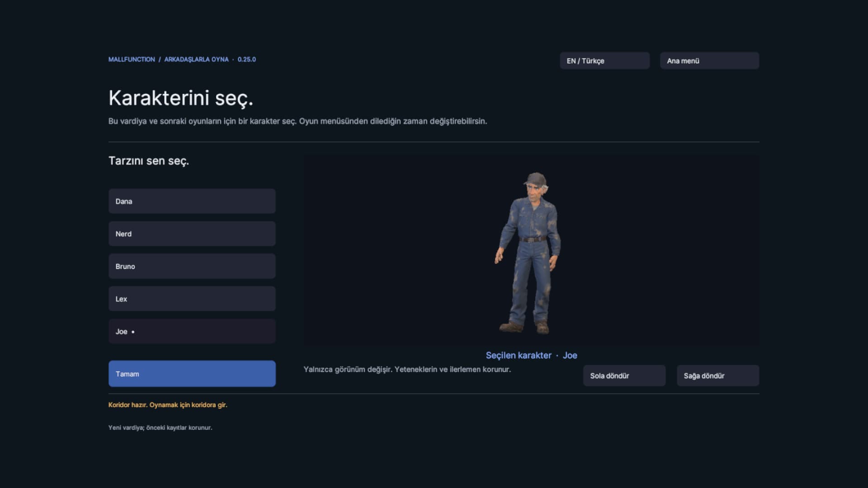Confirm selection with the Tamam button
Screen dimensions: 868x488
click(192, 374)
